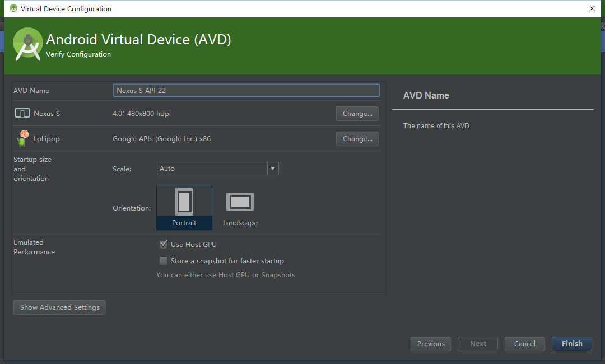
Task: Disable the Use Host GPU checkbox
Action: click(164, 244)
